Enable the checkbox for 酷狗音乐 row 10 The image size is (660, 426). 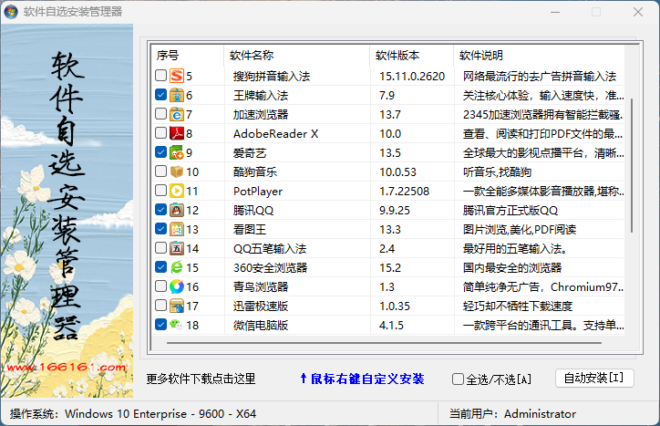[x=161, y=172]
